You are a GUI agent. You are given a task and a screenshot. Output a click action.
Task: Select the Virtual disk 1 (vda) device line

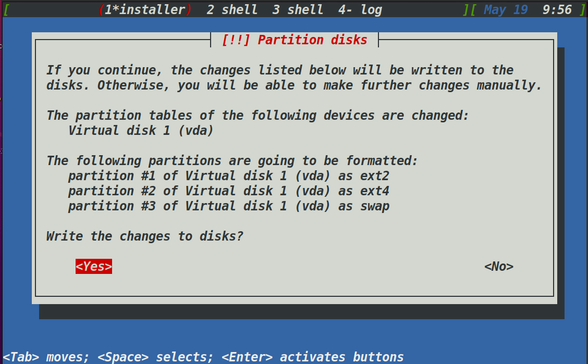[141, 130]
